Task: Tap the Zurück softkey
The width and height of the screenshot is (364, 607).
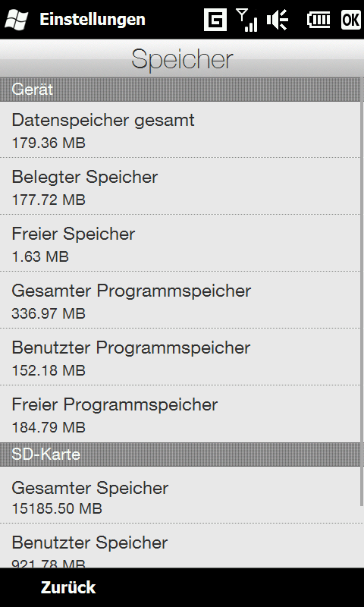Action: pyautogui.click(x=68, y=587)
